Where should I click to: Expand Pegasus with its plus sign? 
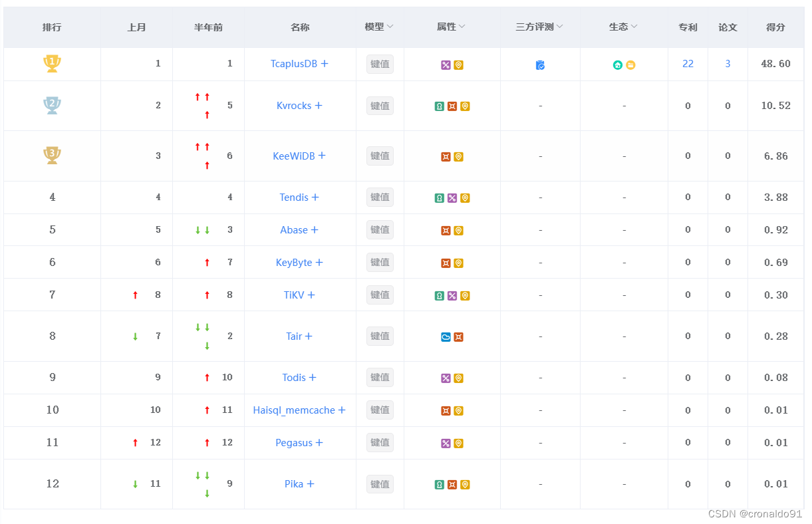tap(319, 443)
